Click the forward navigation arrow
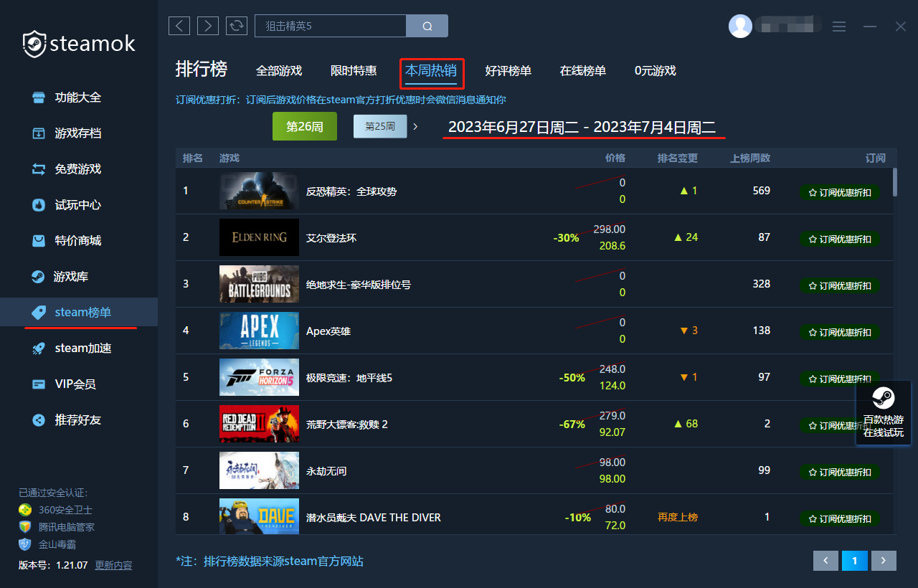 point(208,26)
